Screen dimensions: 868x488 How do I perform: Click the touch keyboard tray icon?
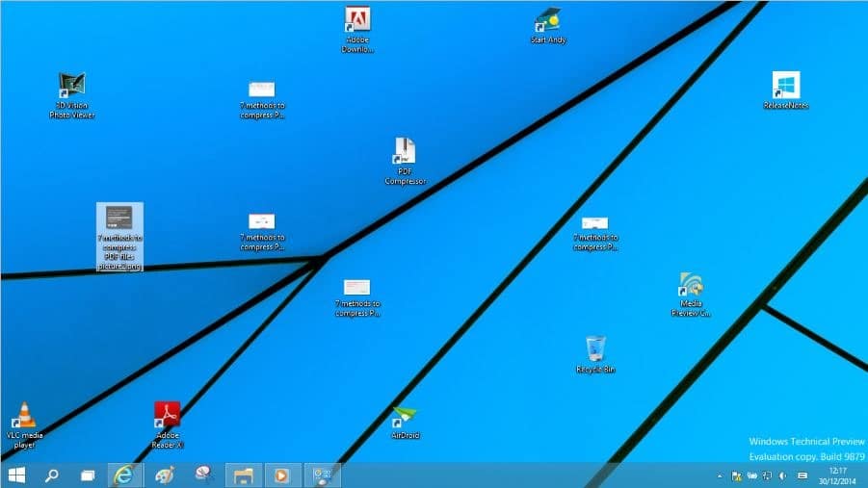point(802,475)
